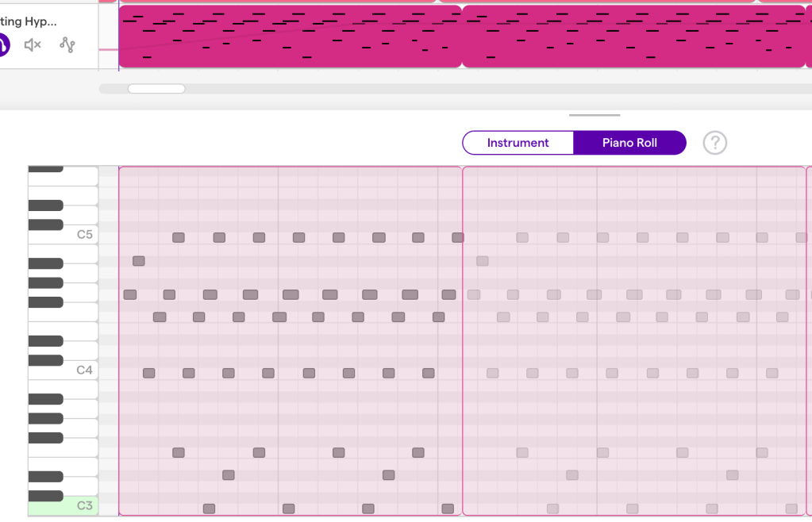The height and width of the screenshot is (522, 812).
Task: Toggle solo with the purple headphones icon
Action: click(x=2, y=45)
